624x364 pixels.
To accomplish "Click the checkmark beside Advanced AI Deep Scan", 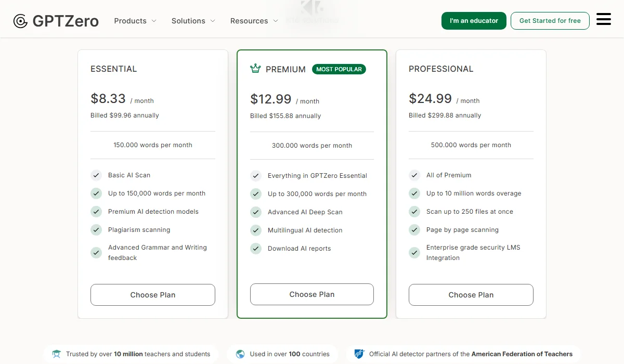I will pos(256,212).
